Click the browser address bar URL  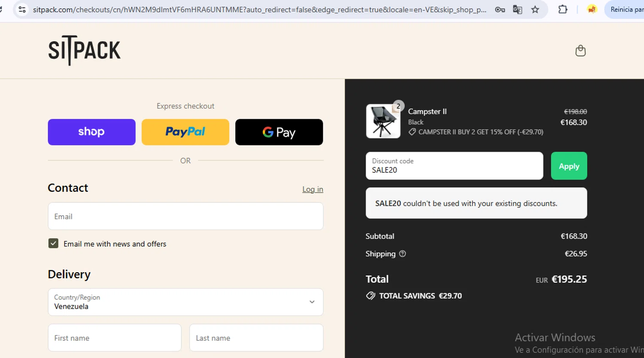(260, 9)
